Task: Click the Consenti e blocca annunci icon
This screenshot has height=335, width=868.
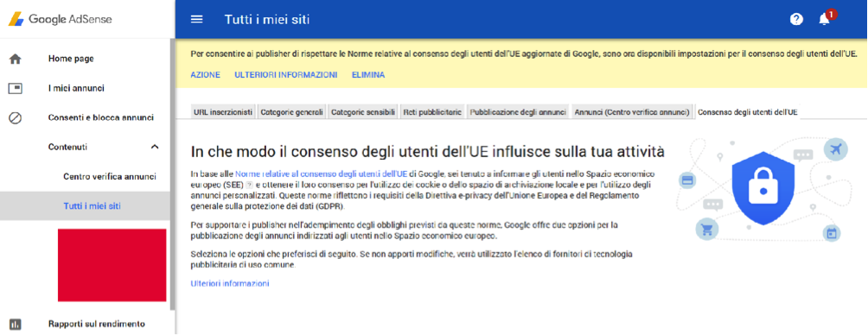Action: click(16, 117)
